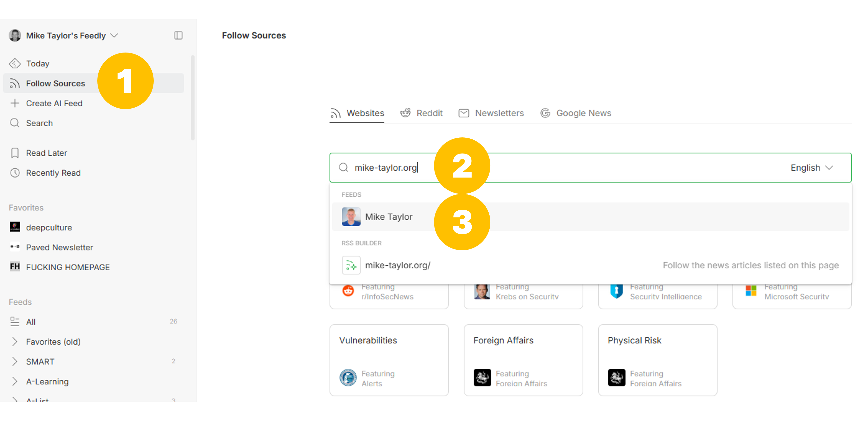Open the English language dropdown
The image size is (868, 421).
tap(811, 167)
